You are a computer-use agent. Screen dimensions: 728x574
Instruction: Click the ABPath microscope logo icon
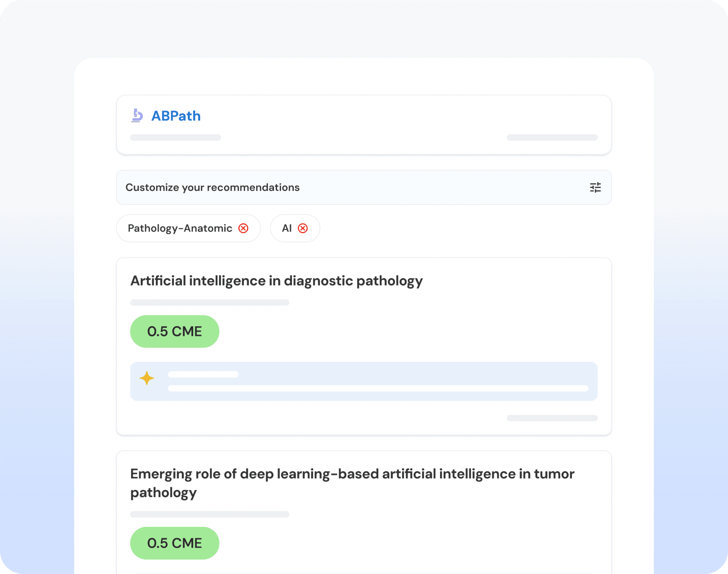(137, 116)
